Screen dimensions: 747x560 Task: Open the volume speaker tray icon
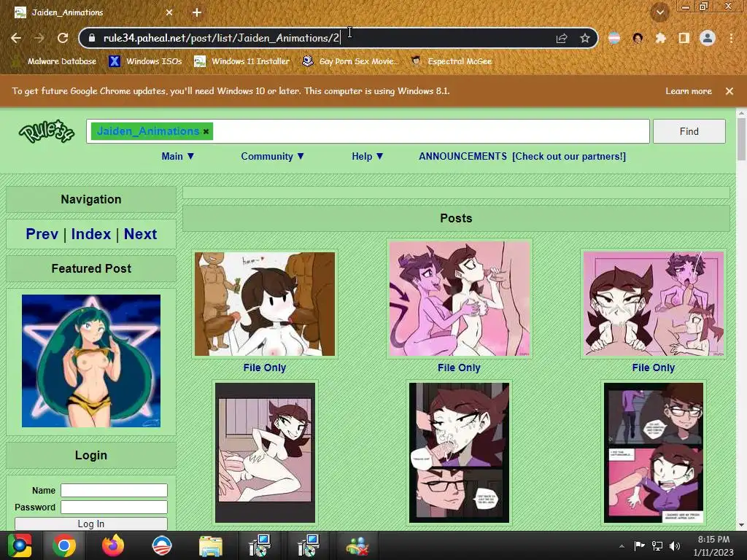pos(675,545)
